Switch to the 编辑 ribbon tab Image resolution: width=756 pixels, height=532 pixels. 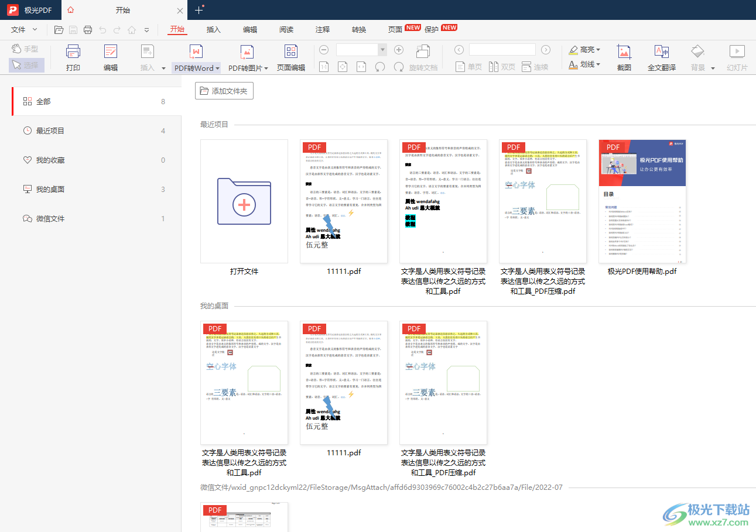250,29
